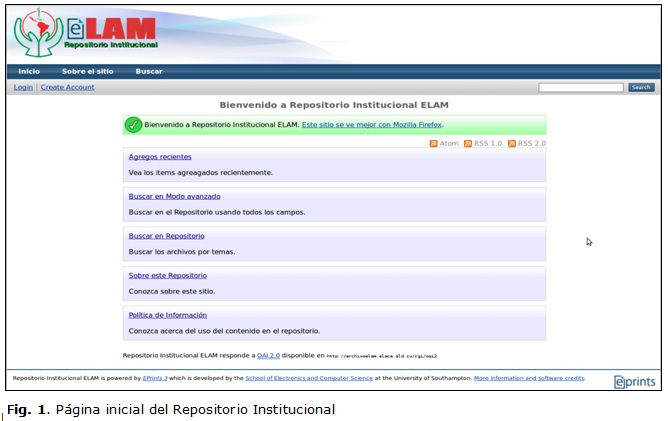Open Buscar en Modo avanzado link

(174, 196)
